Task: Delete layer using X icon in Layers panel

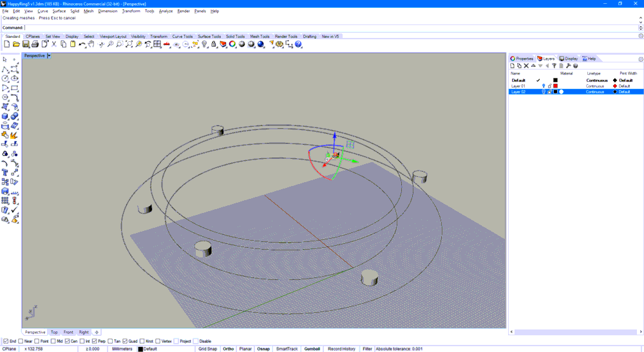Action: coord(526,66)
